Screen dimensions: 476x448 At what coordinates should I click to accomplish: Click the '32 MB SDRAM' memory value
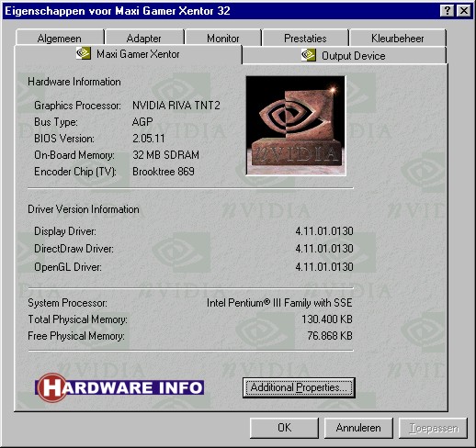[165, 155]
